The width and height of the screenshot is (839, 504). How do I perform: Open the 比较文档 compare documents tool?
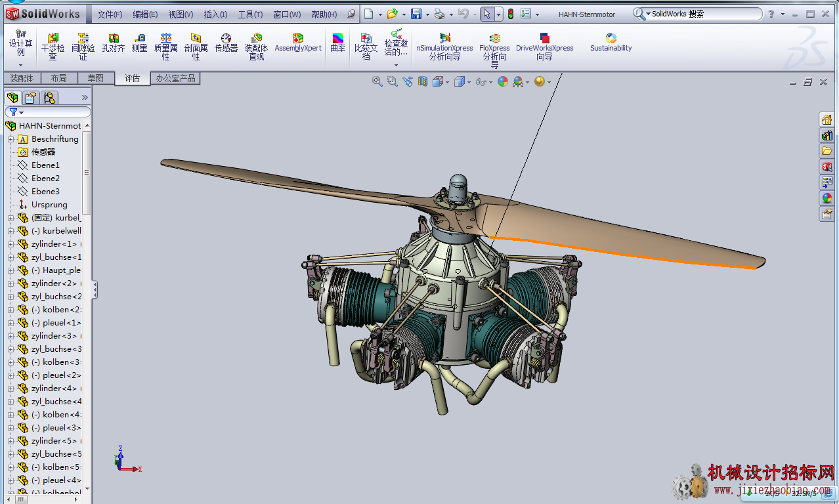click(366, 47)
